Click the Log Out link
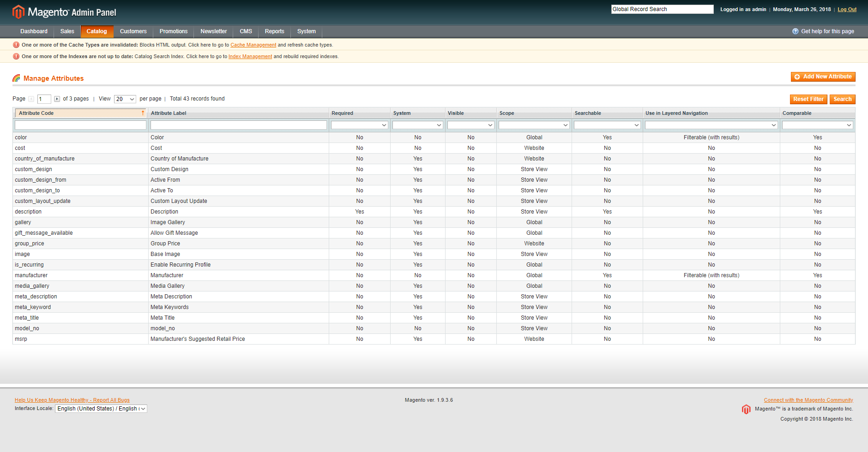The width and height of the screenshot is (868, 452). tap(847, 9)
